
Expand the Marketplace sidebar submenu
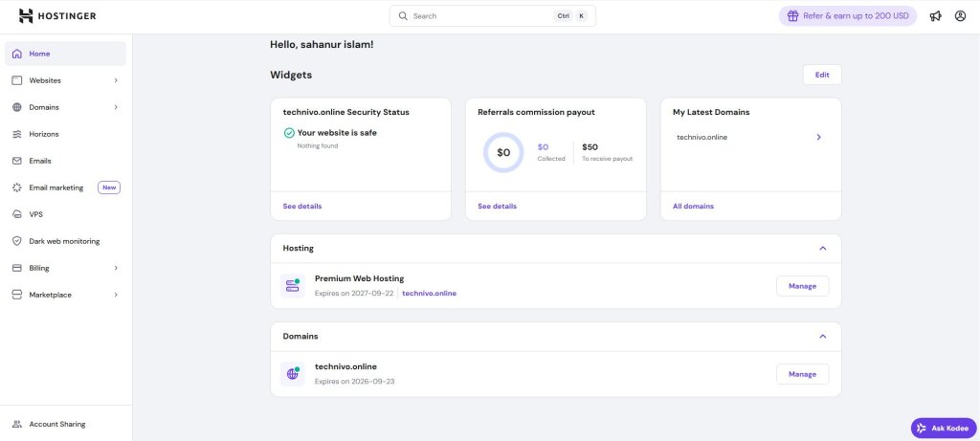pyautogui.click(x=116, y=295)
